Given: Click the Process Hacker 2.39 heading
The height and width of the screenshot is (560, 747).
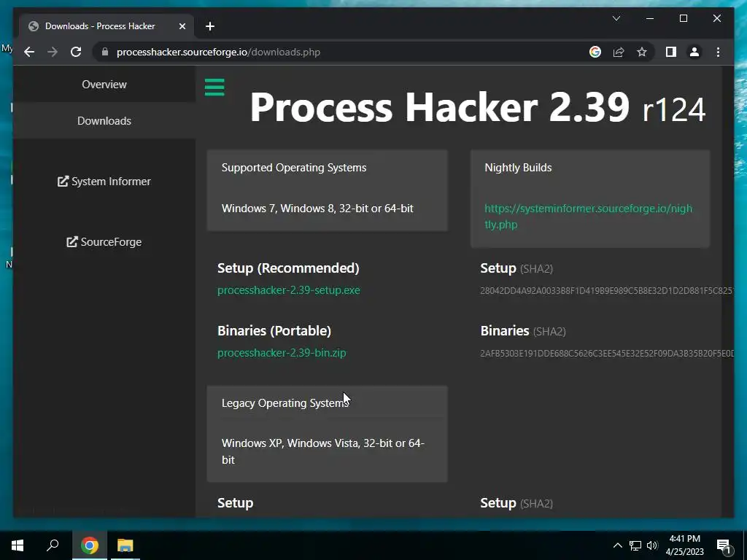Looking at the screenshot, I should (x=477, y=108).
